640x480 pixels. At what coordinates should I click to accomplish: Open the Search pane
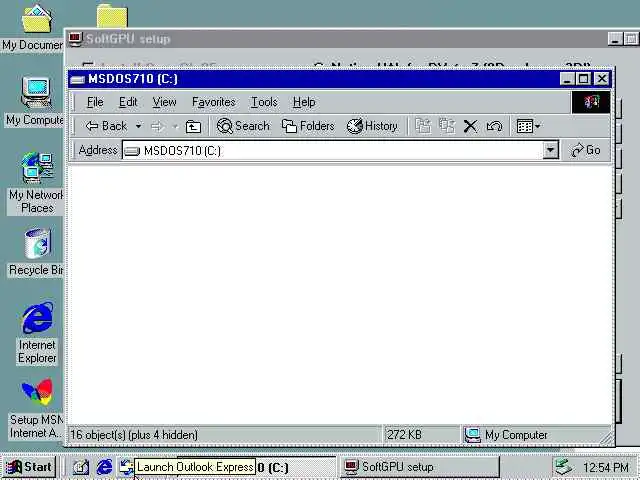click(x=243, y=126)
